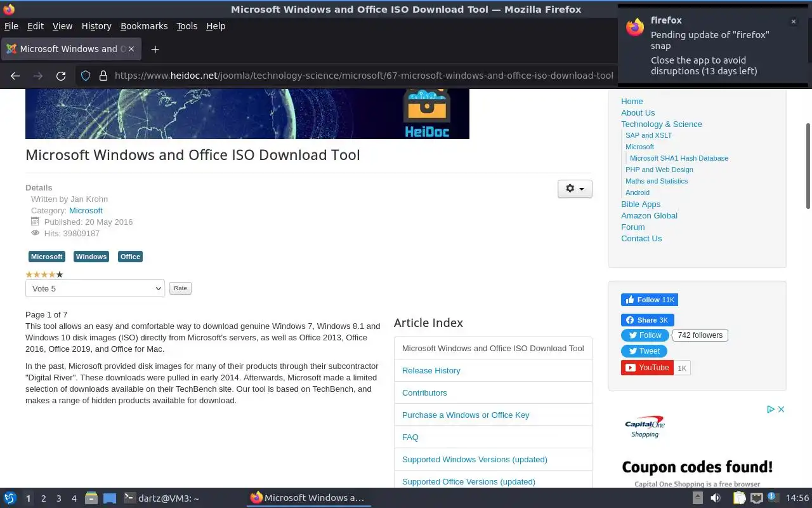Image resolution: width=812 pixels, height=508 pixels.
Task: Click the Rate button
Action: coord(180,288)
